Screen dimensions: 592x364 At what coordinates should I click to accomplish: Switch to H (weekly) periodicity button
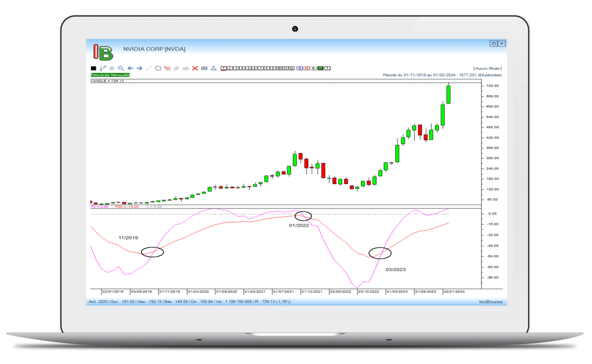click(306, 68)
